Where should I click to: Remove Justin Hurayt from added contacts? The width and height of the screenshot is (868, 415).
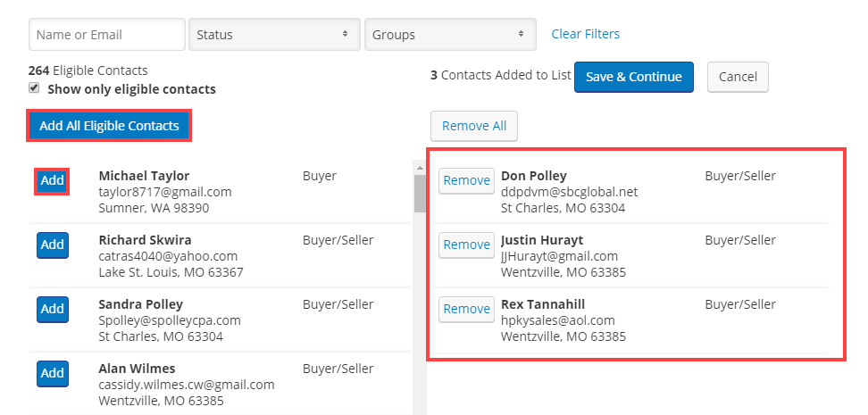(466, 245)
